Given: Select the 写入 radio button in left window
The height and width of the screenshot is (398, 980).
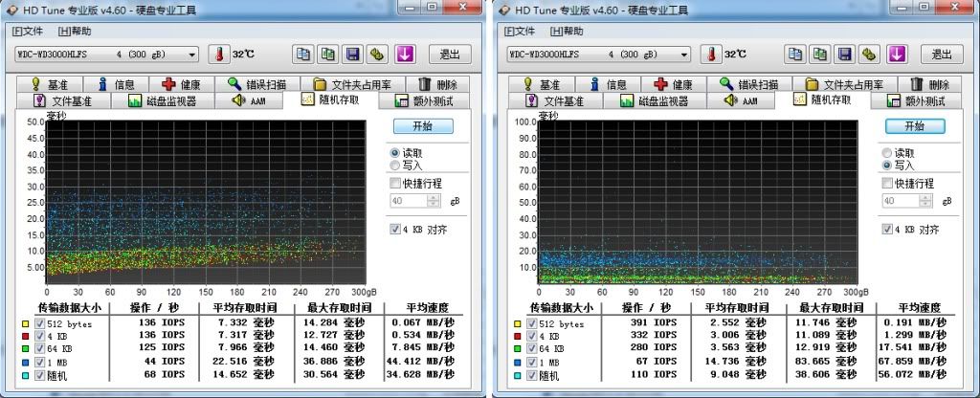Looking at the screenshot, I should tap(395, 166).
